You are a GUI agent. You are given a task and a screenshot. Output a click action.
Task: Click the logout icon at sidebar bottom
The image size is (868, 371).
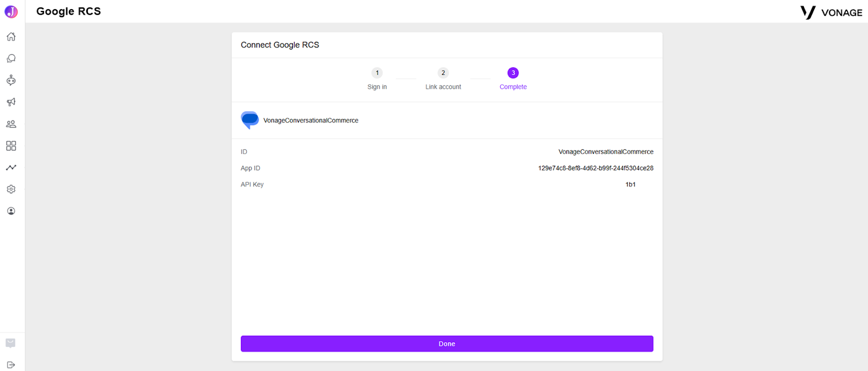[x=11, y=365]
